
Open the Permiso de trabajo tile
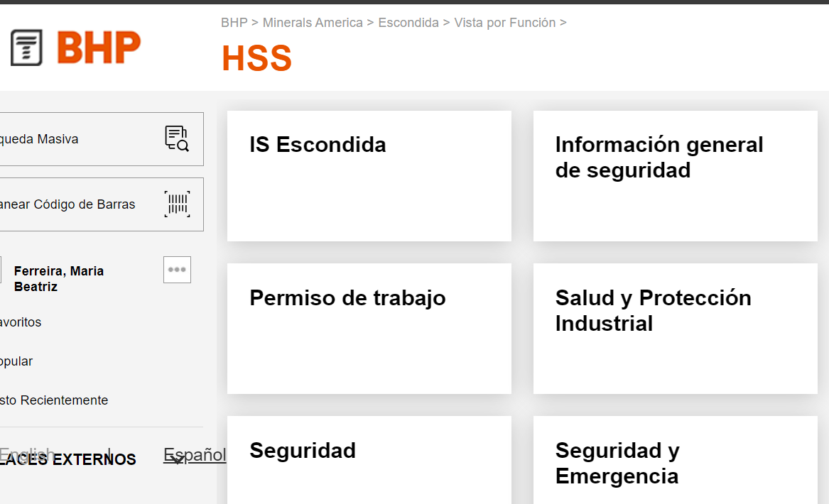(x=369, y=328)
